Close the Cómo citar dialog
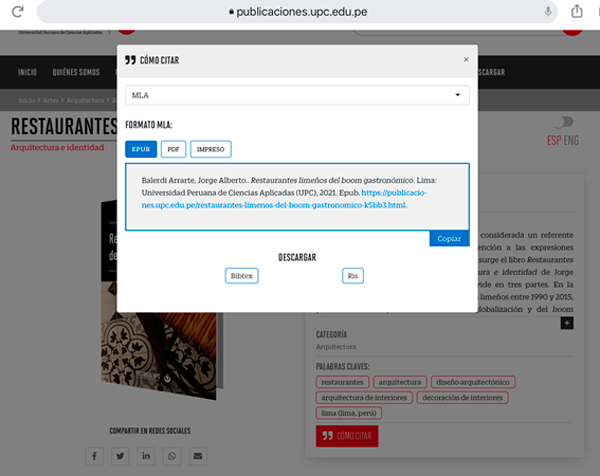Image resolution: width=600 pixels, height=476 pixels. pyautogui.click(x=466, y=59)
